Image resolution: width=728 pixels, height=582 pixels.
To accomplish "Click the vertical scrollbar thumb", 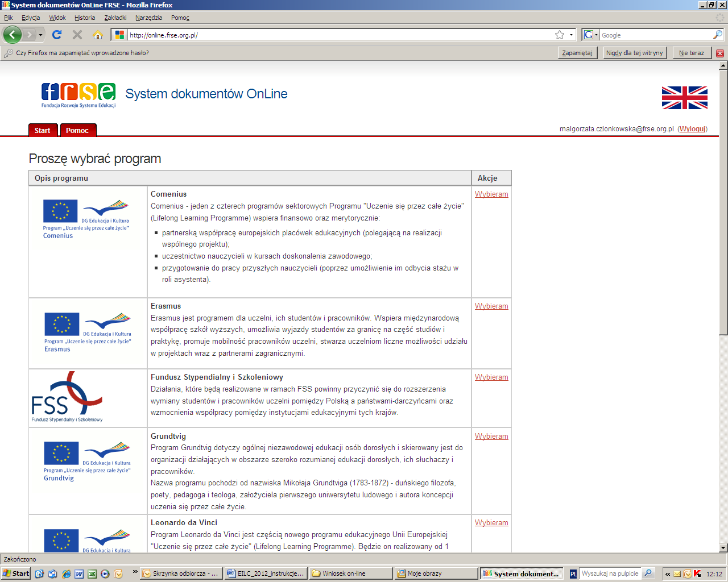I will click(723, 202).
